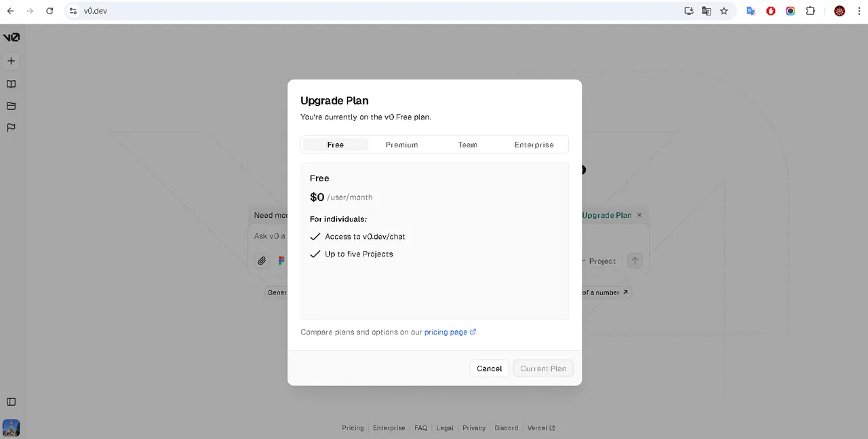Click the Current Plan button
Screen dimensions: 868x439
[x=543, y=368]
